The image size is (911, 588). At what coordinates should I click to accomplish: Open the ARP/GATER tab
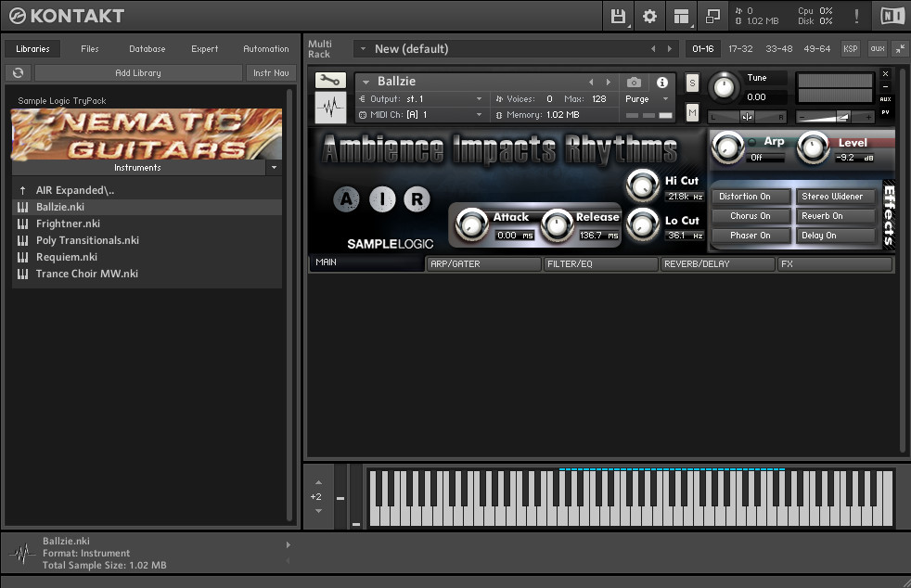click(x=483, y=263)
